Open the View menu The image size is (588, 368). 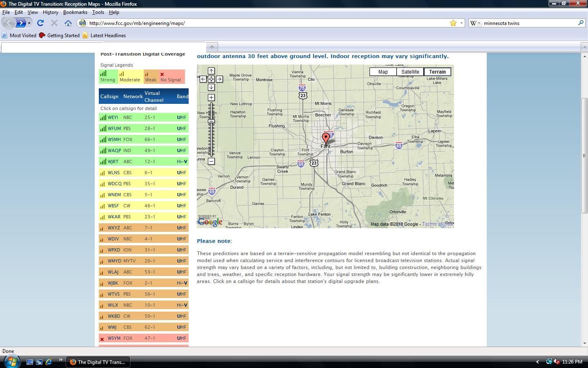tap(33, 12)
